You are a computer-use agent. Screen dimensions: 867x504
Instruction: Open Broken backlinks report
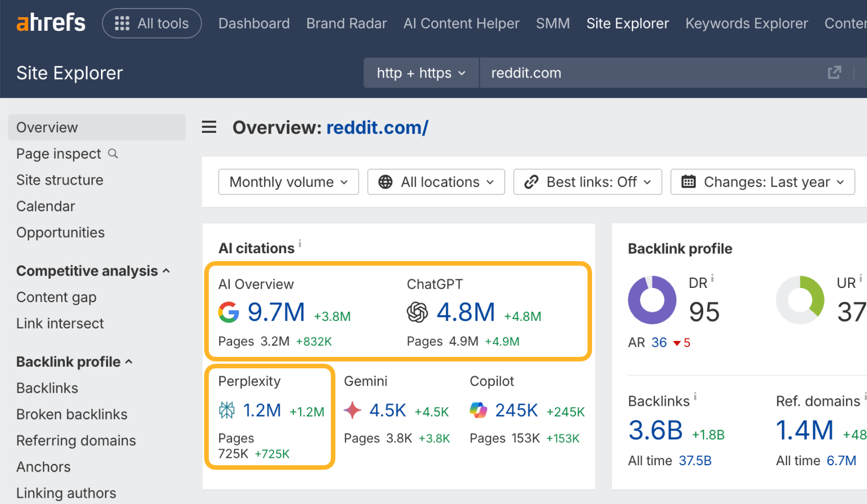coord(72,414)
